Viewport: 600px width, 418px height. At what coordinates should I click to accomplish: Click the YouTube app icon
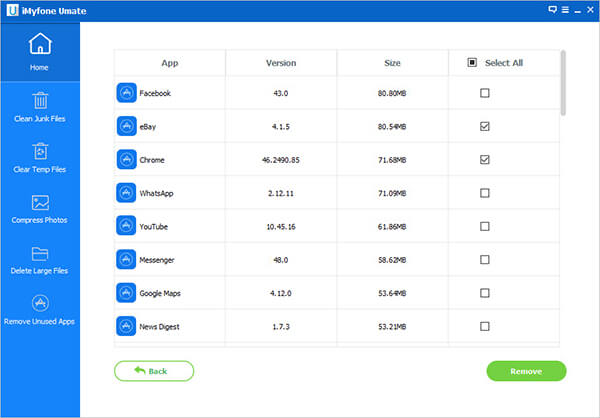(126, 226)
